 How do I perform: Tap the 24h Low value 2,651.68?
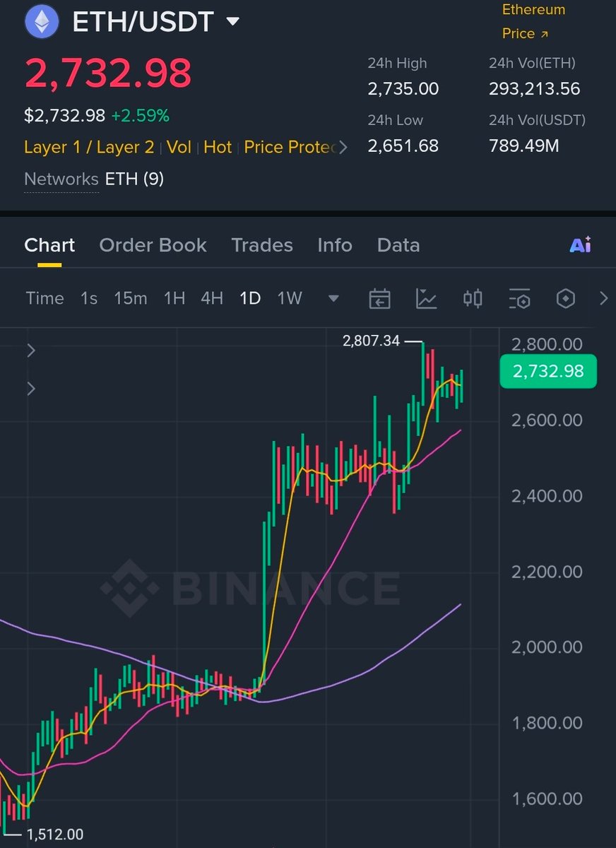point(403,146)
